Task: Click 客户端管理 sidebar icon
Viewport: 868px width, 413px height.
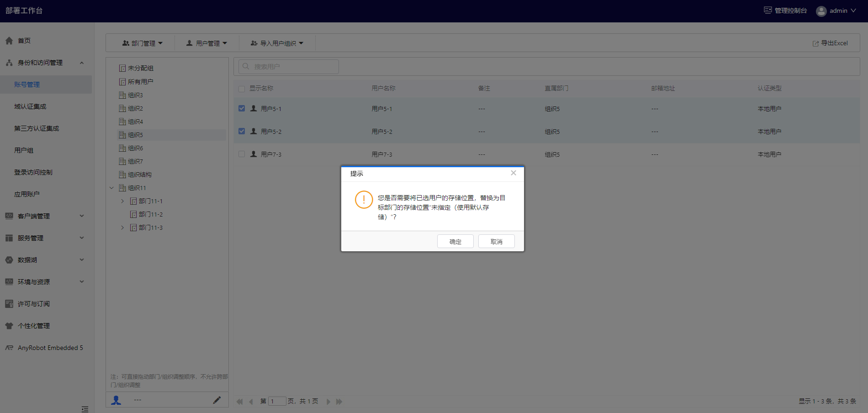Action: 9,216
